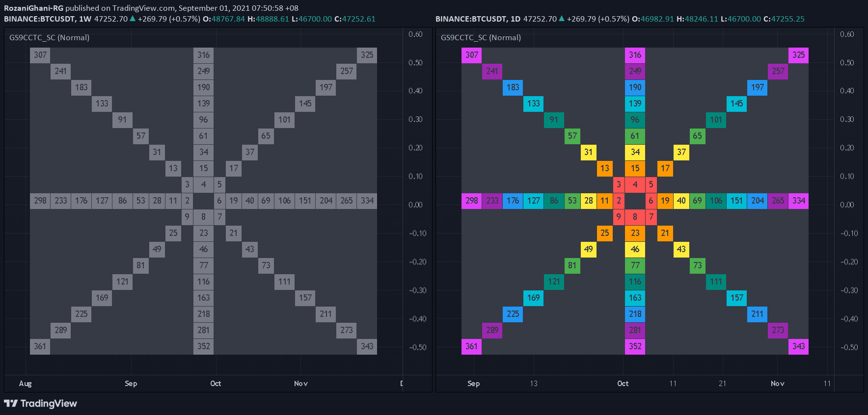Select the BINANCE:BTCUSDT, 1W symbol title
This screenshot has width=868, height=415.
48,19
